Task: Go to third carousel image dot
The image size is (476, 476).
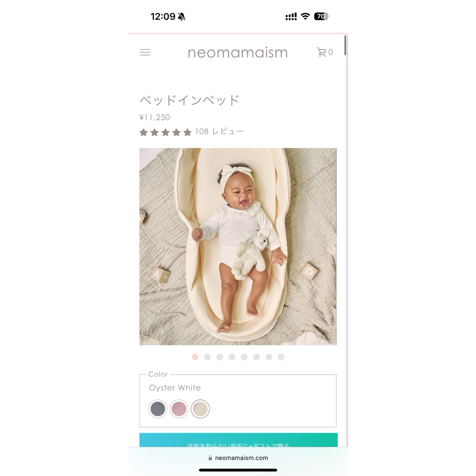Action: (220, 357)
